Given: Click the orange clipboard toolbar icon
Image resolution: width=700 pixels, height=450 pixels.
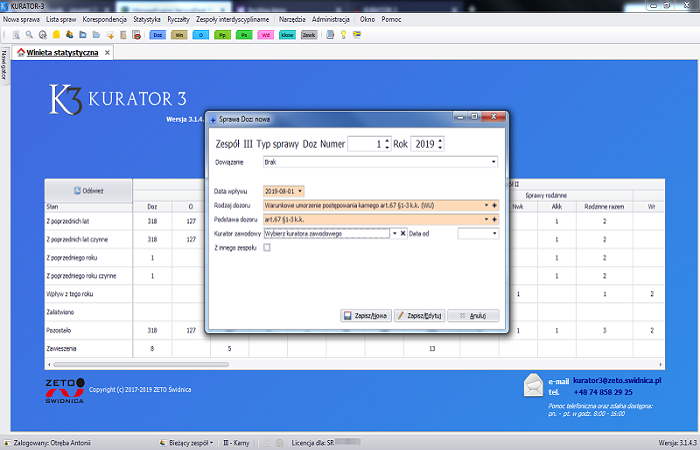Looking at the screenshot, I should 123,35.
